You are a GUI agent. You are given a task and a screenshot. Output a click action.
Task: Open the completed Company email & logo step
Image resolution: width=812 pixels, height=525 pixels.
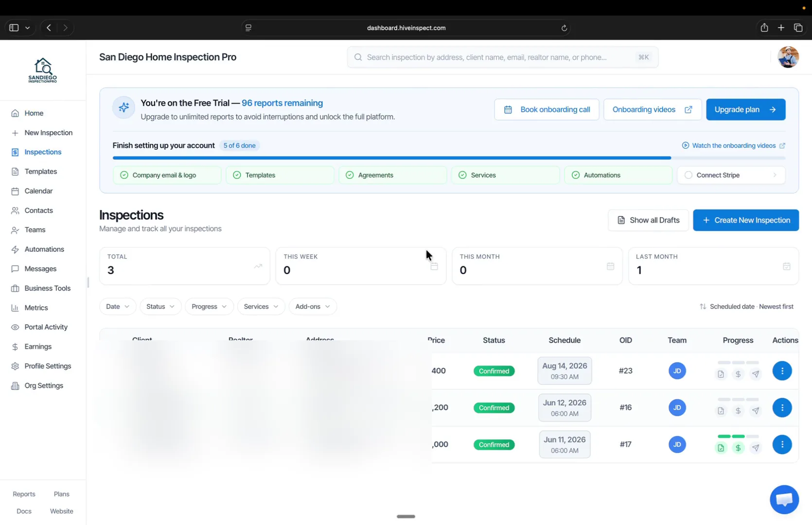click(167, 175)
